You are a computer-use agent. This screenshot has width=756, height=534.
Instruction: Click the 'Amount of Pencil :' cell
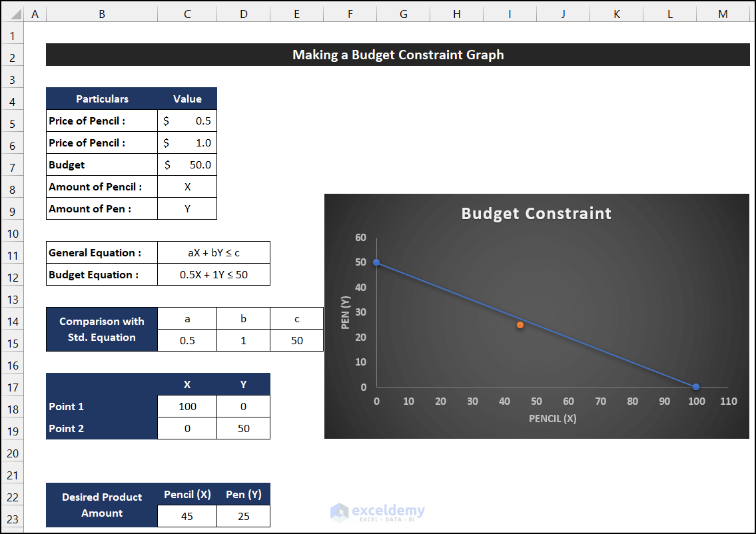pyautogui.click(x=102, y=186)
